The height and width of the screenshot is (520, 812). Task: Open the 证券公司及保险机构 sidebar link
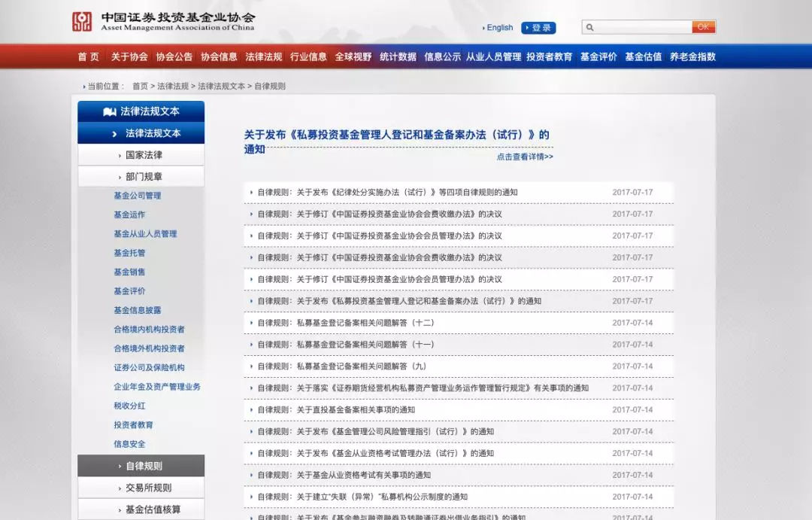(x=149, y=367)
